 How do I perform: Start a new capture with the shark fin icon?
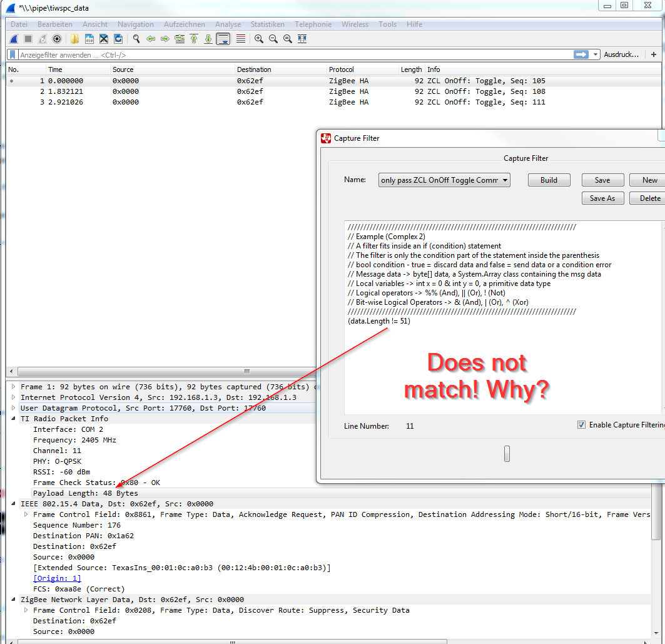coord(13,38)
